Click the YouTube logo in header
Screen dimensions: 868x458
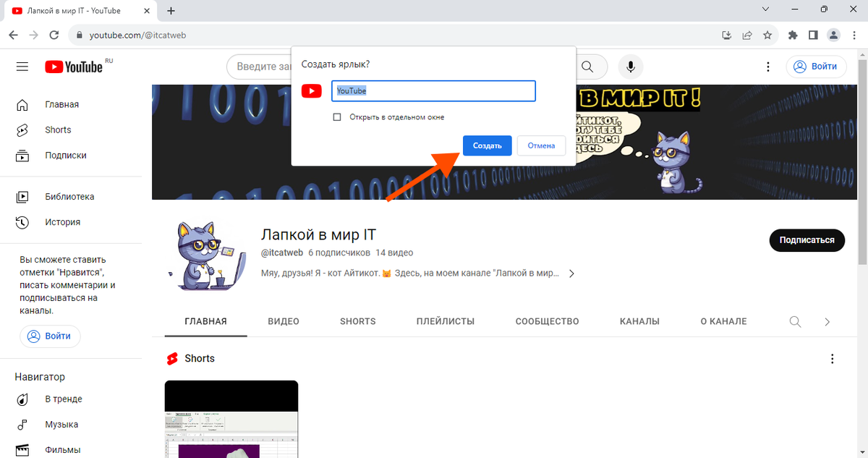tap(74, 67)
